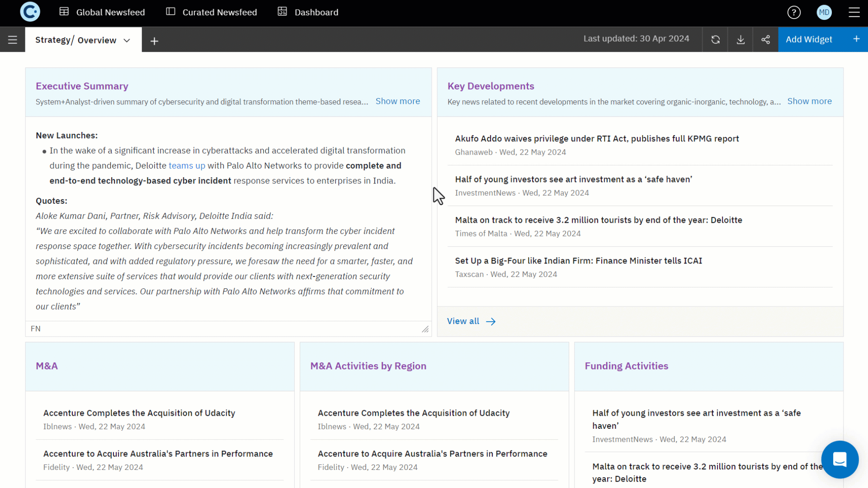Open the chat support bubble

pyautogui.click(x=840, y=460)
